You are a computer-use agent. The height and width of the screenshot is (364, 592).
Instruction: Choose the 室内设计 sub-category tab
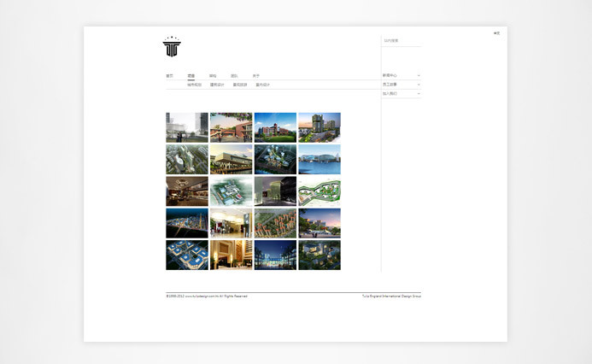pos(262,85)
